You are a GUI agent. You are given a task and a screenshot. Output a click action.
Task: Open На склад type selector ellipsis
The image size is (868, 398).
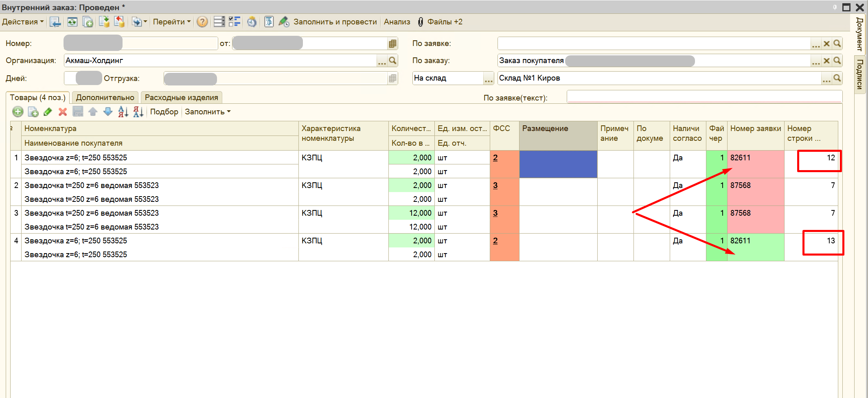(489, 78)
